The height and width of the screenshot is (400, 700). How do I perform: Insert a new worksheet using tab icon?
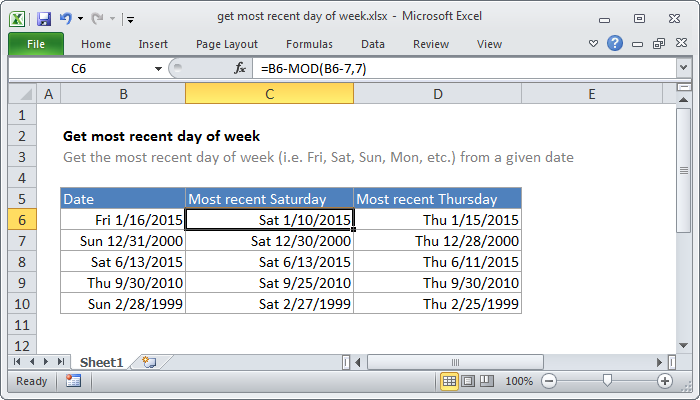150,360
